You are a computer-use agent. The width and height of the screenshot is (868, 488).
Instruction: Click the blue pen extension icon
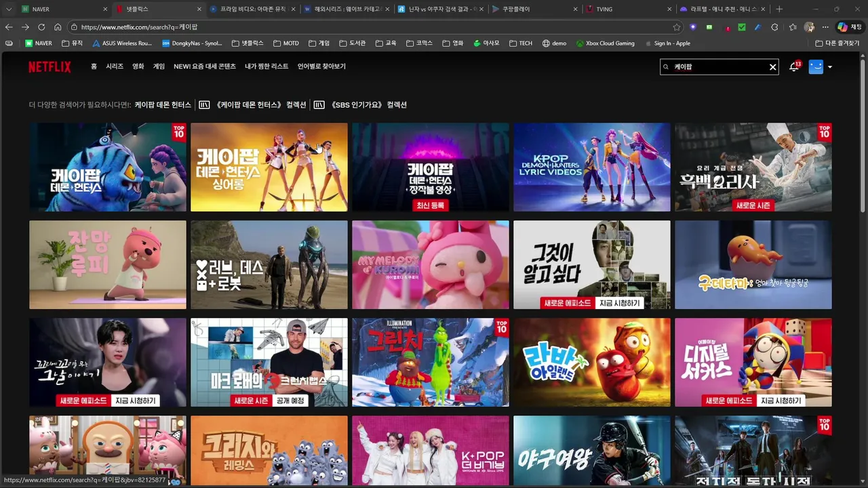(758, 27)
